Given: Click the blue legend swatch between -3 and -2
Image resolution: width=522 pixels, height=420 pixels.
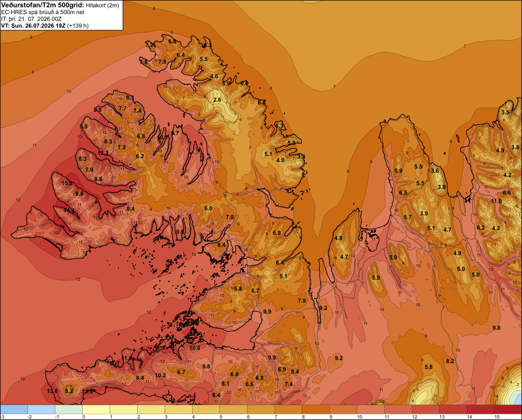Looking at the screenshot, I should click(x=14, y=409).
